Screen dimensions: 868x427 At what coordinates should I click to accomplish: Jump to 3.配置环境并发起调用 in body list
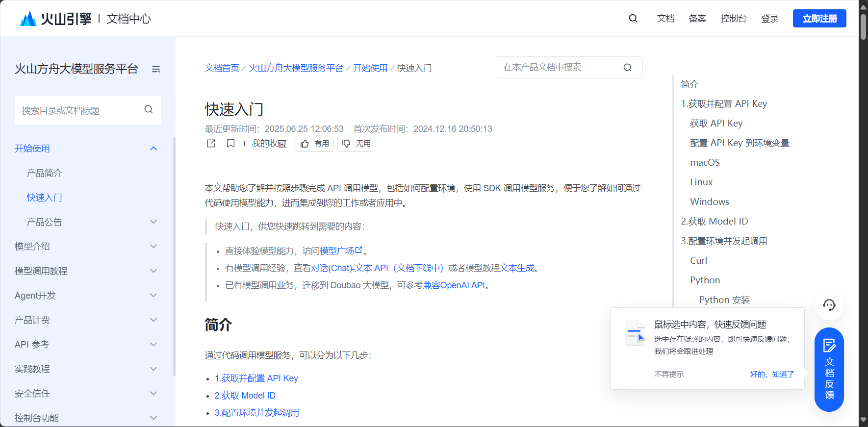coord(257,413)
